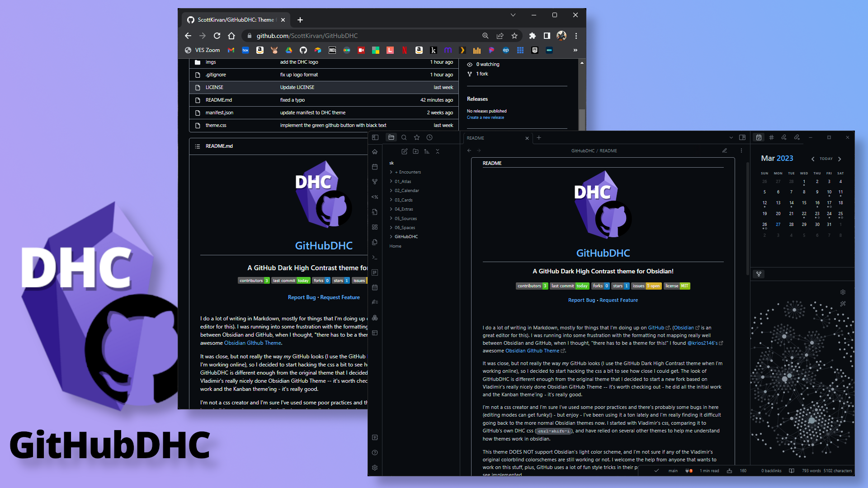Open the home ribbon icon in Obsidian
This screenshot has width=868, height=488.
375,152
